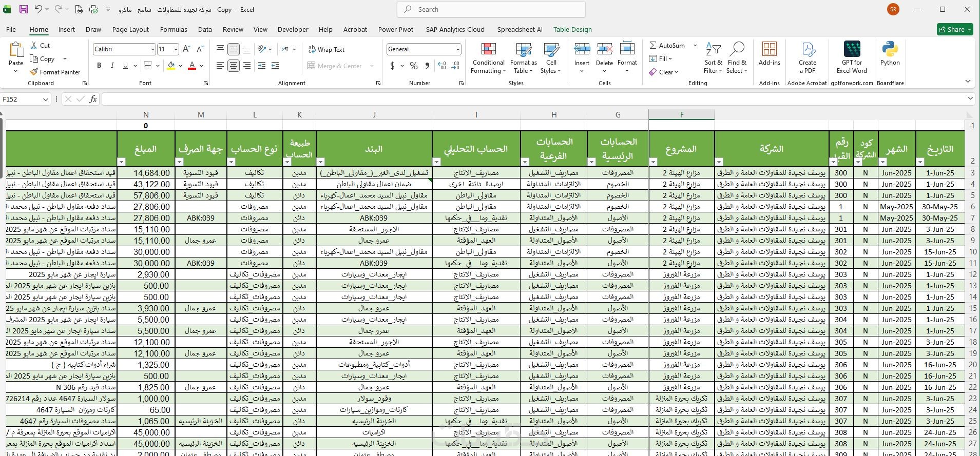Switch to the Insert tab
Viewport: 980px width, 456px height.
point(67,29)
